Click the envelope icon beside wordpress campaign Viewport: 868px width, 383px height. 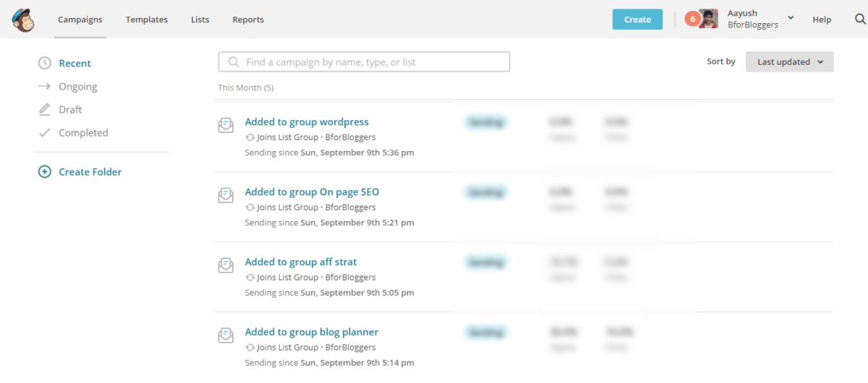pyautogui.click(x=226, y=125)
